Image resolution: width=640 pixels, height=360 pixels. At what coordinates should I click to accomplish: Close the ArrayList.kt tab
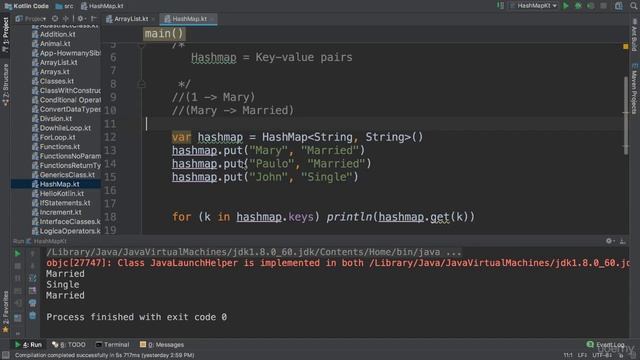153,19
